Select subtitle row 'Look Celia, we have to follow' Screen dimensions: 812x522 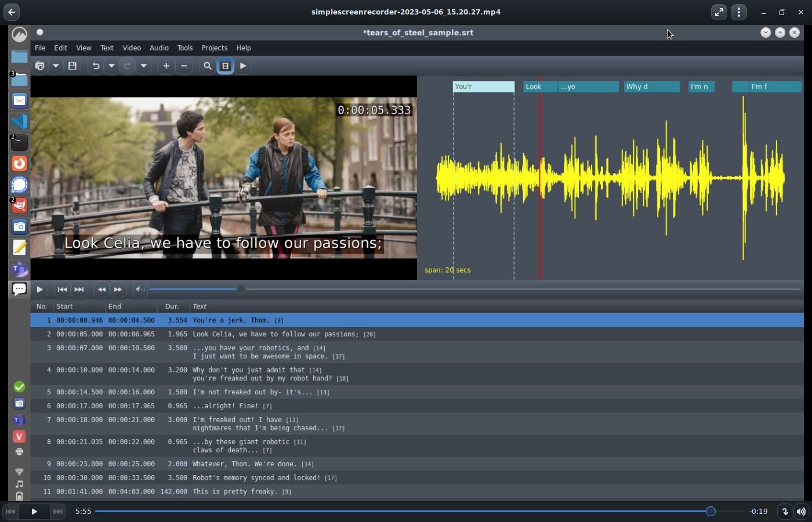417,334
